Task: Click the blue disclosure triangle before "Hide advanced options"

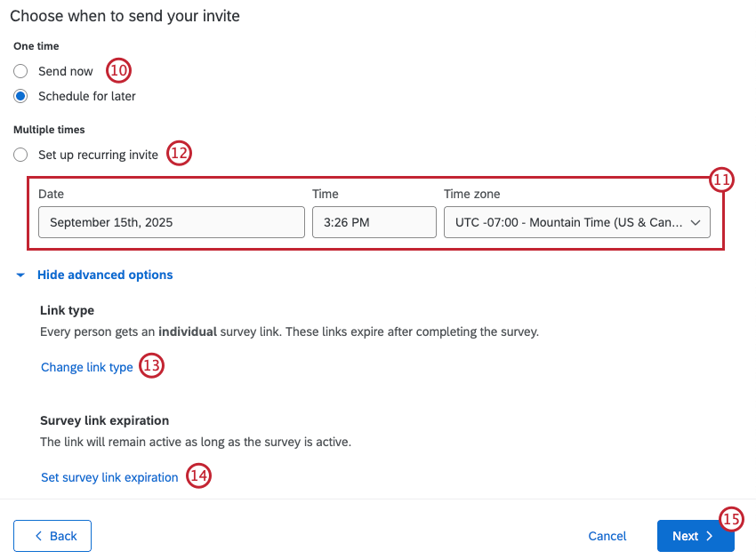Action: (x=20, y=275)
